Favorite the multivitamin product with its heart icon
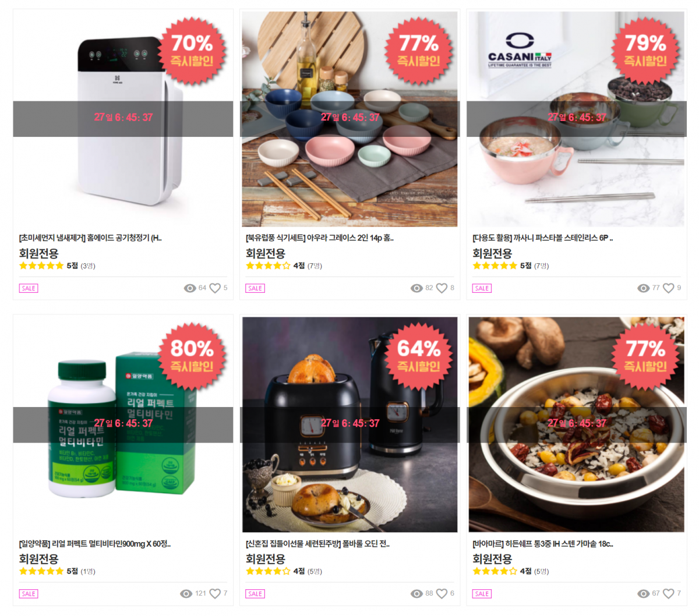This screenshot has width=699, height=616. click(215, 594)
